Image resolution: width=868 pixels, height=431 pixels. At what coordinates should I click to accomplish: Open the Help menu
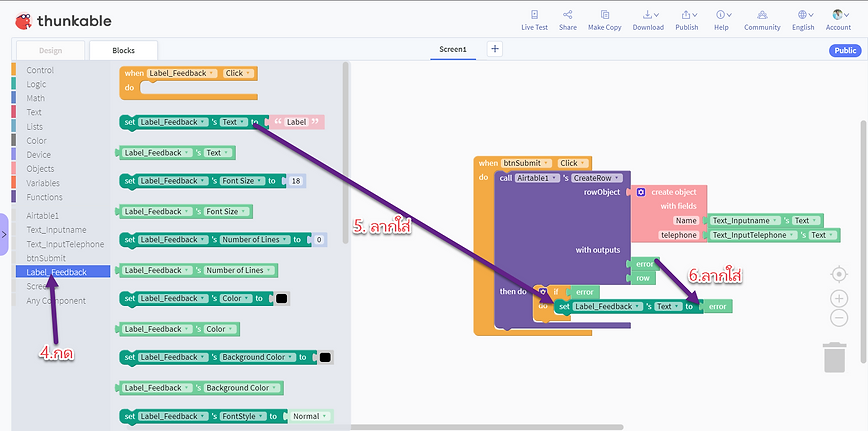721,20
